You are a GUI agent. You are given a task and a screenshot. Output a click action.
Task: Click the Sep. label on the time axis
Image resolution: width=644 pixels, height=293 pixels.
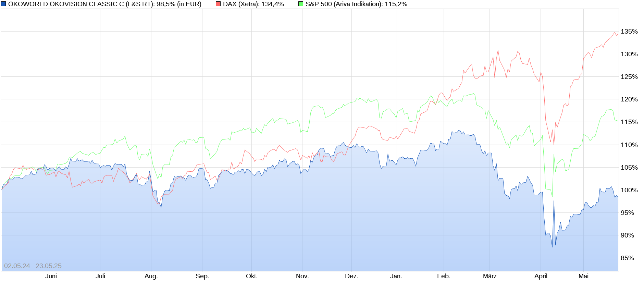[x=202, y=276]
